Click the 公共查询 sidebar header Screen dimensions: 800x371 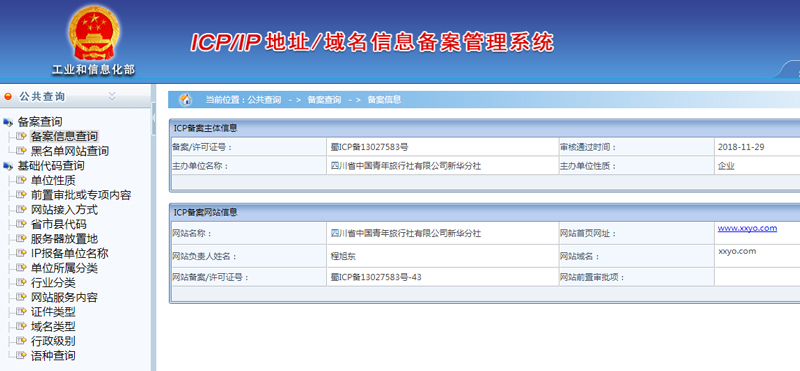coord(42,96)
